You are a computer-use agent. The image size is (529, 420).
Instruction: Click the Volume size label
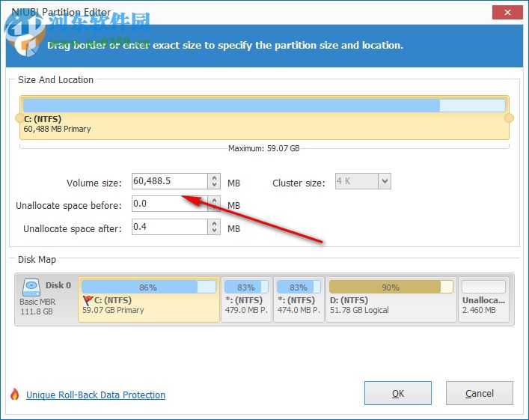point(94,183)
